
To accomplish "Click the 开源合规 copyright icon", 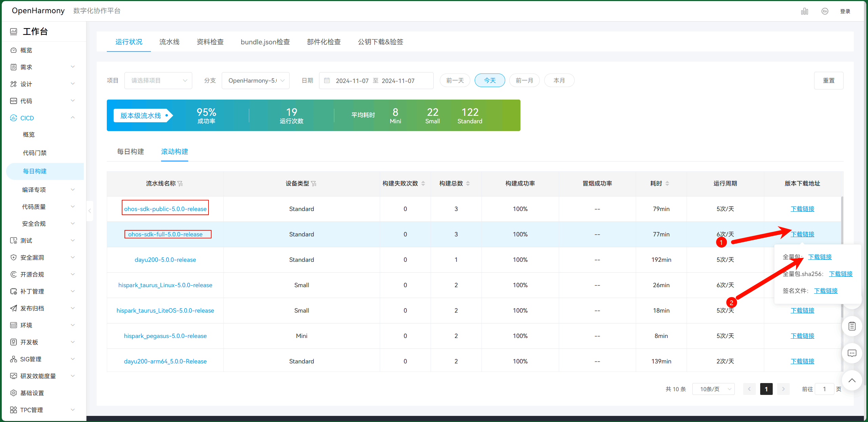I will pos(14,274).
